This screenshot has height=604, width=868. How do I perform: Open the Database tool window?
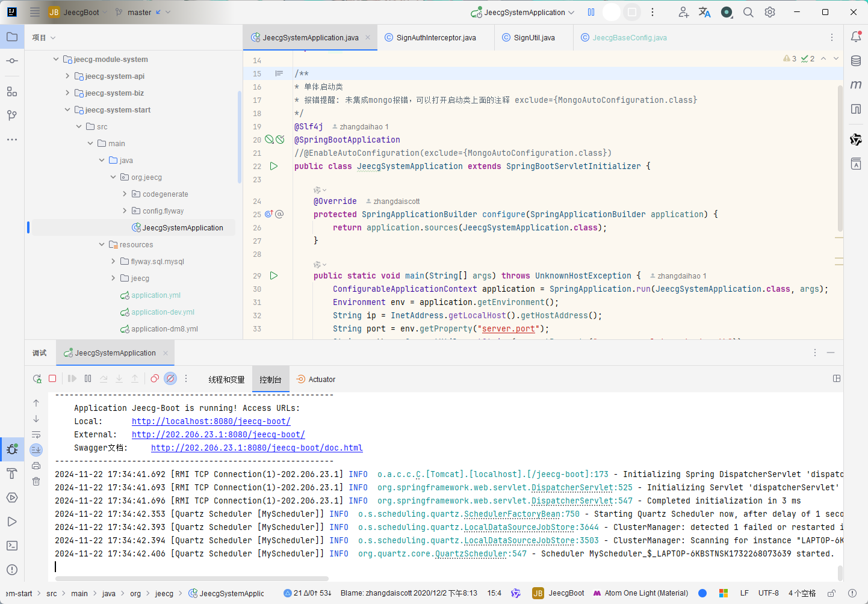point(855,61)
